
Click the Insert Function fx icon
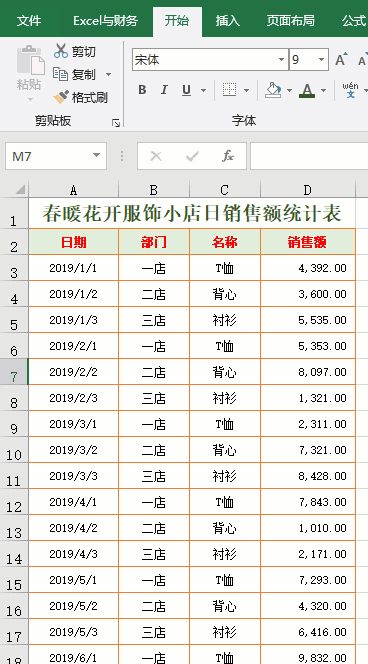[x=228, y=156]
